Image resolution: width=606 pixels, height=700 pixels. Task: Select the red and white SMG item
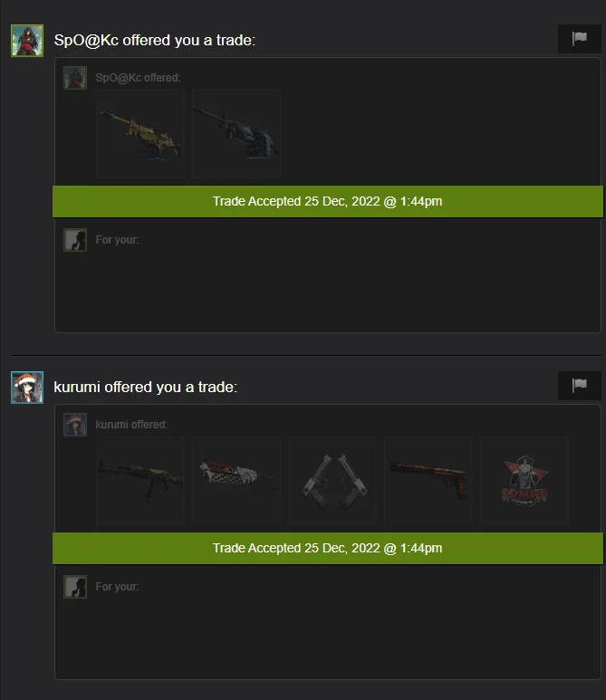point(236,481)
